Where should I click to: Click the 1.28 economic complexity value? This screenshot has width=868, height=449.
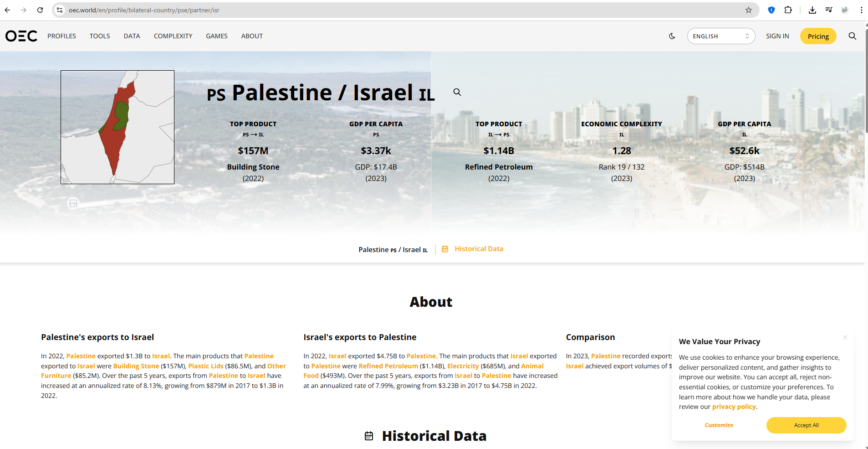tap(622, 151)
